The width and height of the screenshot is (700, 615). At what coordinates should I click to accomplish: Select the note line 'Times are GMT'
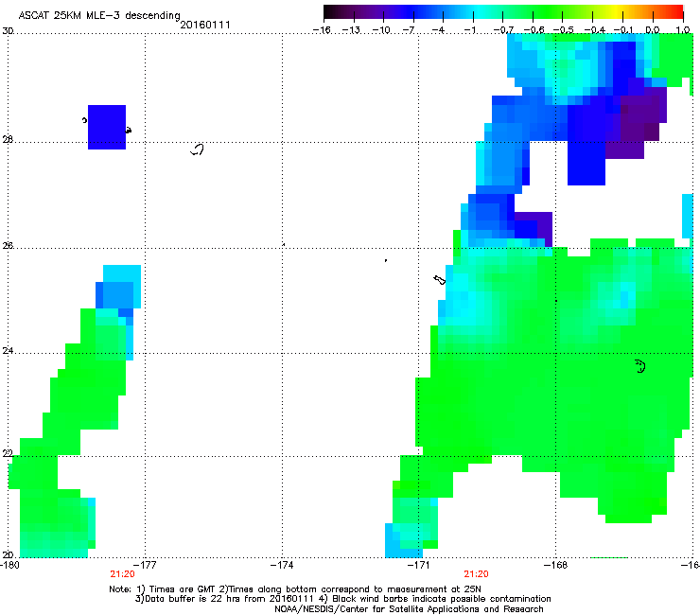(181, 589)
